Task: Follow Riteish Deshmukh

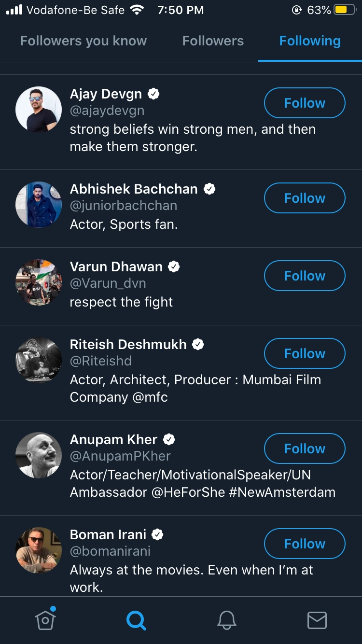Action: click(x=305, y=353)
